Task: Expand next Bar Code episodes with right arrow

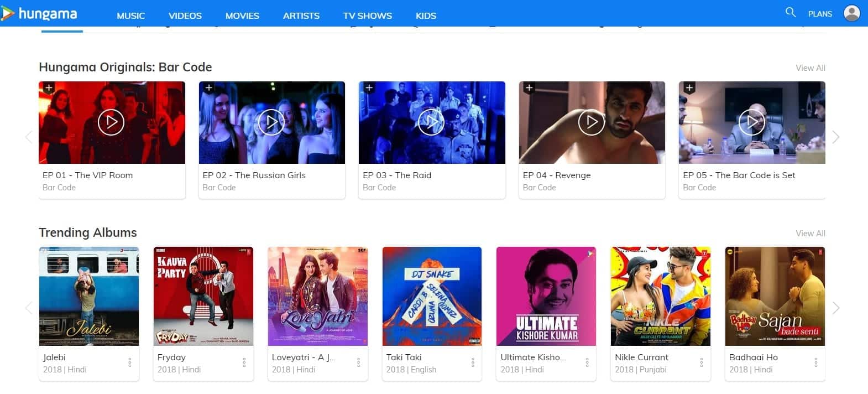Action: point(836,137)
